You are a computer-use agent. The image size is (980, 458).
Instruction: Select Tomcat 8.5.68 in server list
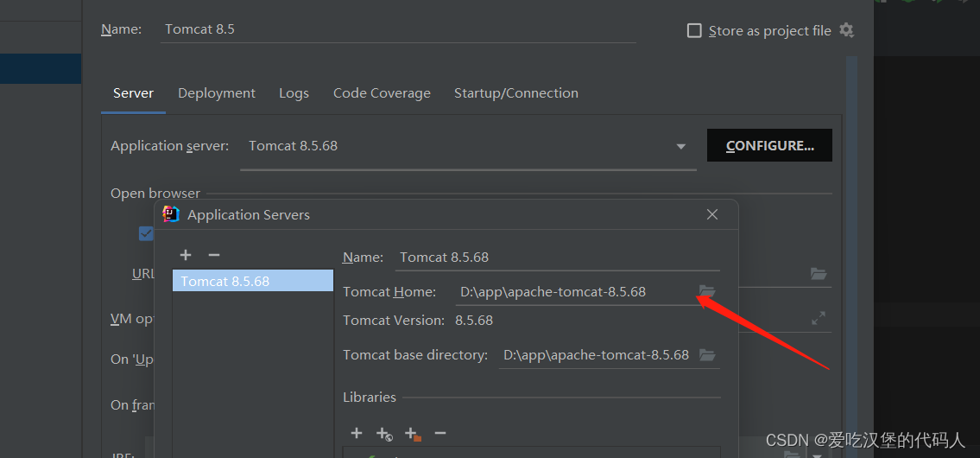(252, 281)
